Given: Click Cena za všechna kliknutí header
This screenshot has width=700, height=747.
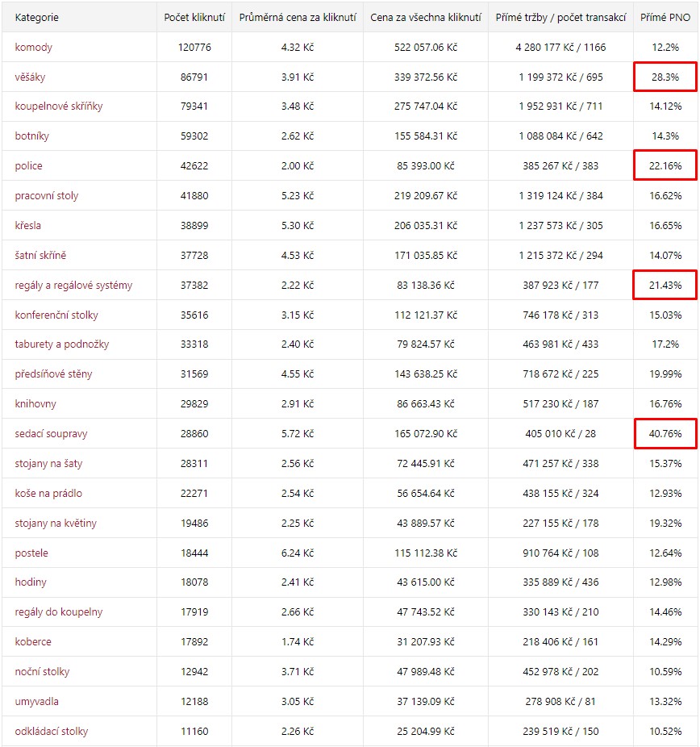Looking at the screenshot, I should pos(426,18).
